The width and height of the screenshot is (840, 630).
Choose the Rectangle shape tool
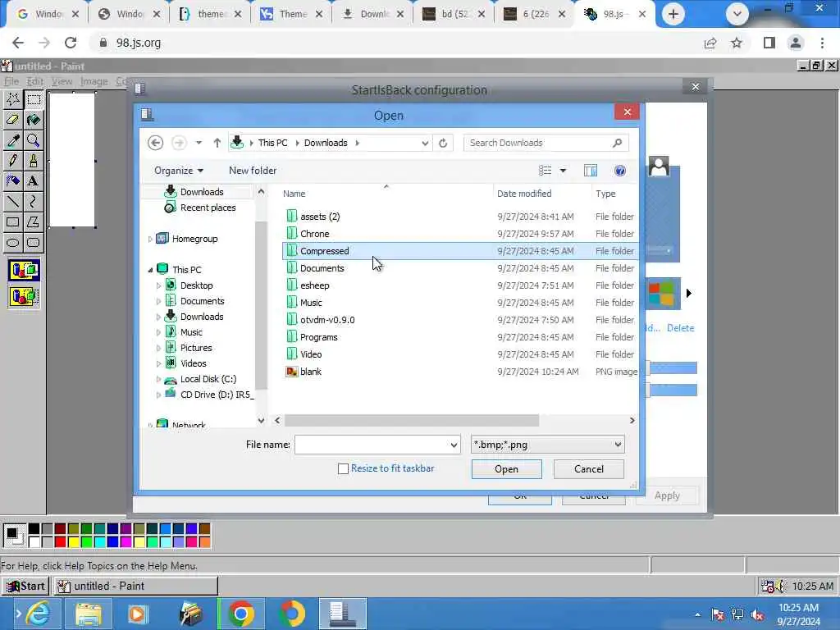[13, 221]
